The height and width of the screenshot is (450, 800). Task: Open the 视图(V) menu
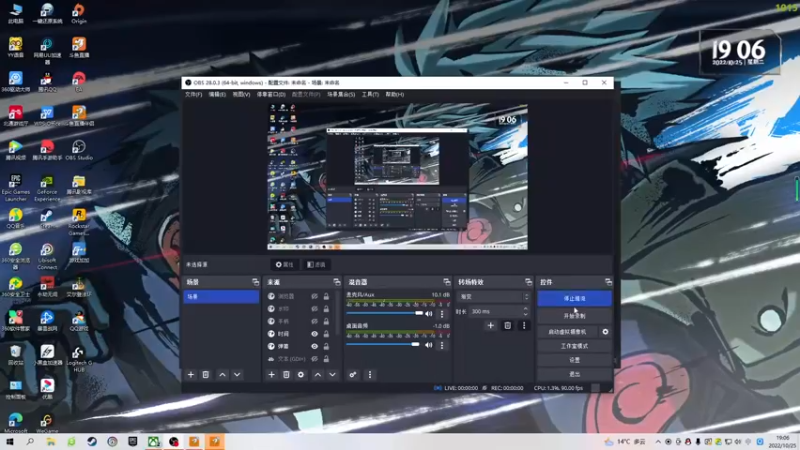pyautogui.click(x=241, y=94)
